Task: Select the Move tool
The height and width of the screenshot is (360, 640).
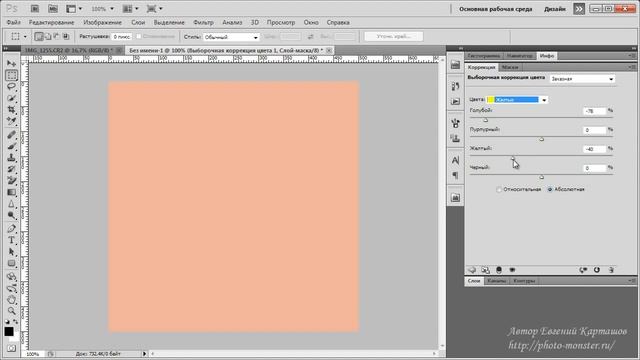Action: click(x=11, y=64)
